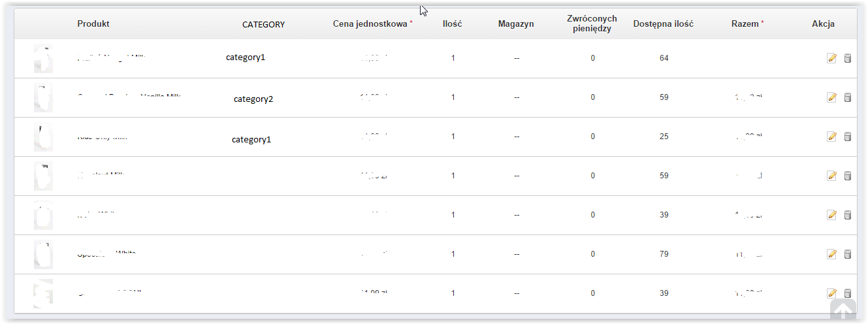
Task: Edit the row with 79 available
Action: [x=831, y=254]
